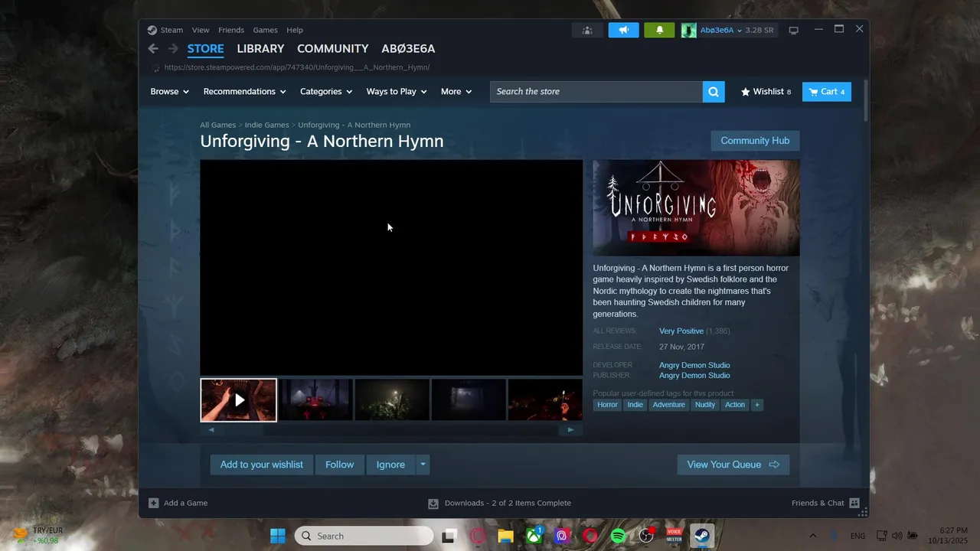
Task: Open the View menu
Action: click(x=201, y=30)
